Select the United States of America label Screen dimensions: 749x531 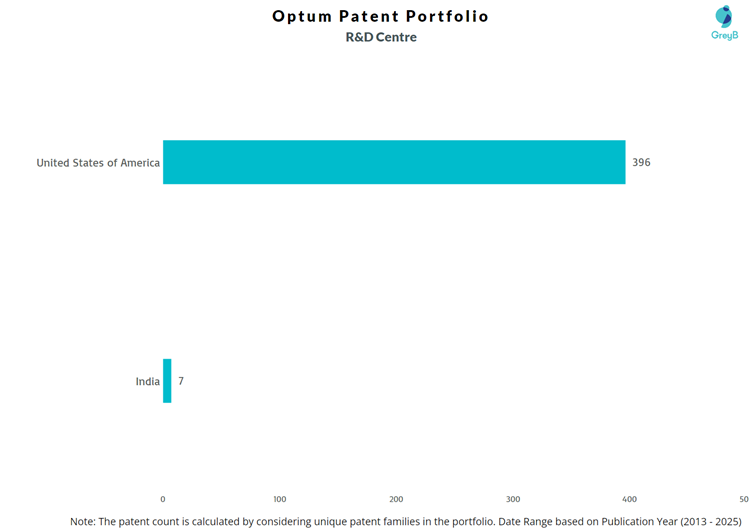[98, 162]
